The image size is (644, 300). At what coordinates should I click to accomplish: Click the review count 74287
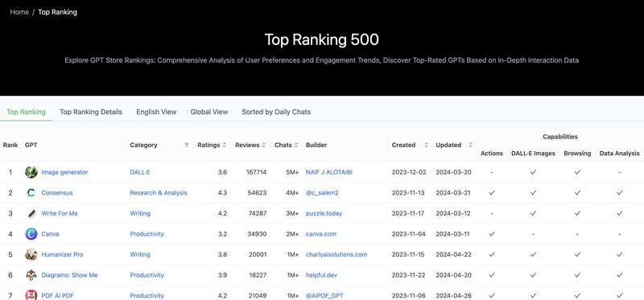tap(257, 213)
